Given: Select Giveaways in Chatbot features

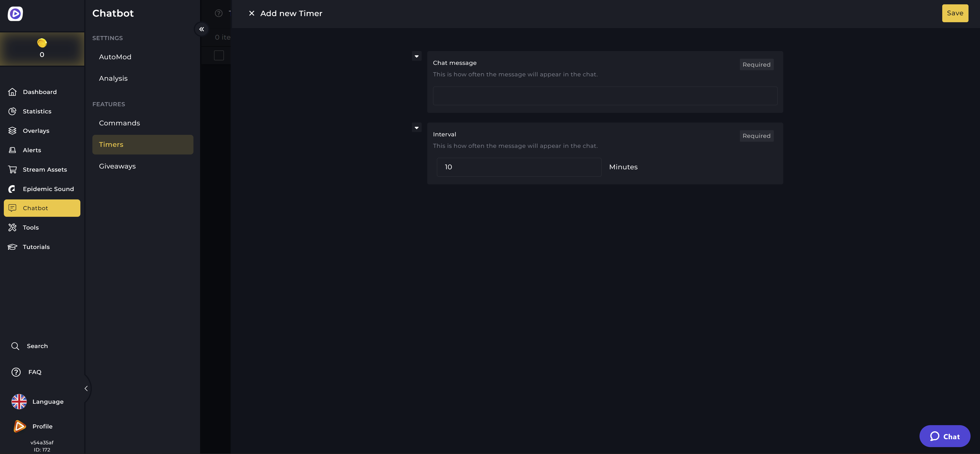Looking at the screenshot, I should tap(117, 166).
